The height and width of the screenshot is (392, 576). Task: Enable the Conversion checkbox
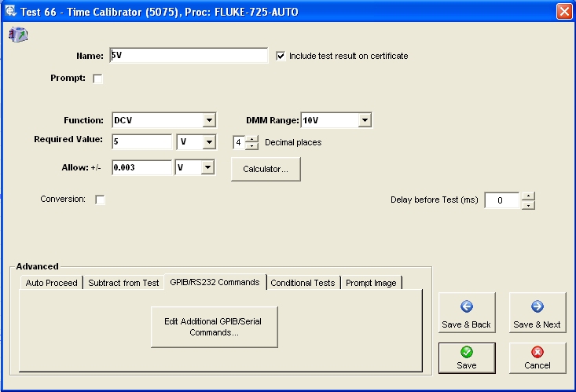click(x=100, y=200)
